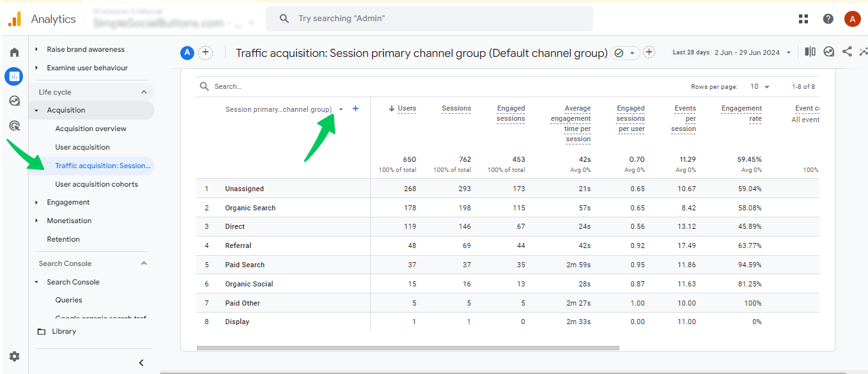Select User acquisition cohorts report
The height and width of the screenshot is (374, 868).
pyautogui.click(x=97, y=184)
